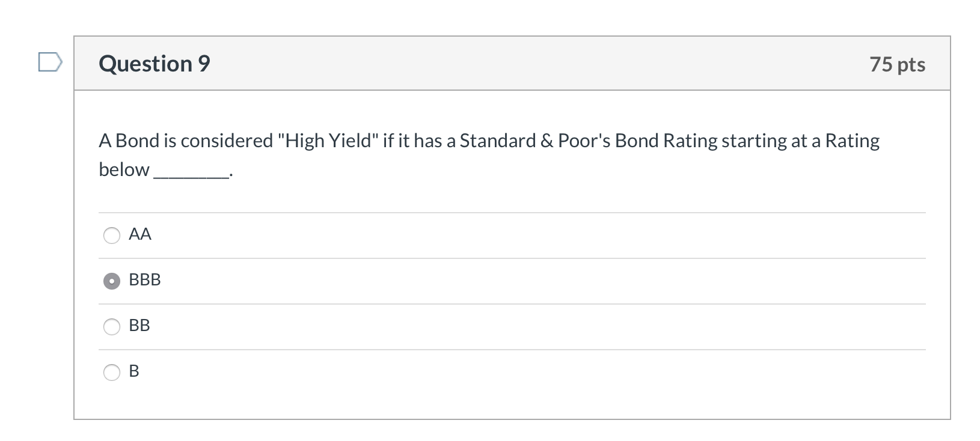980x441 pixels.
Task: Click the Question 9 header title
Action: (x=154, y=63)
